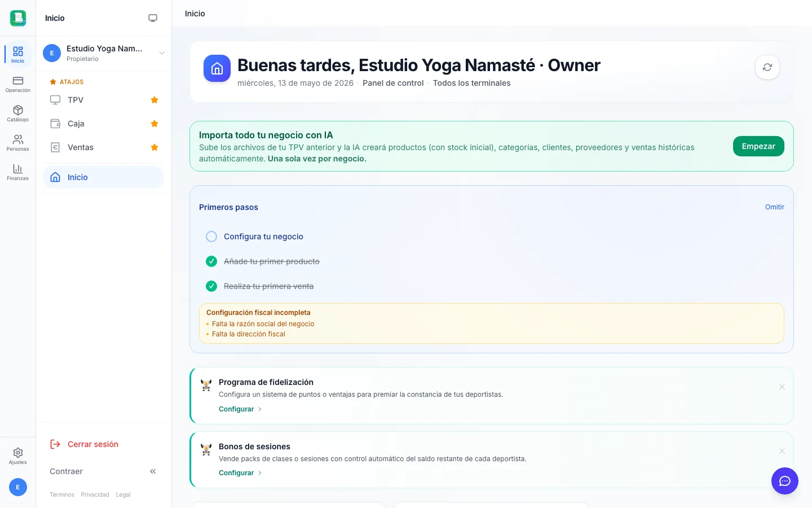812x508 pixels.
Task: Click Falta la dirección fiscal warning
Action: [249, 334]
